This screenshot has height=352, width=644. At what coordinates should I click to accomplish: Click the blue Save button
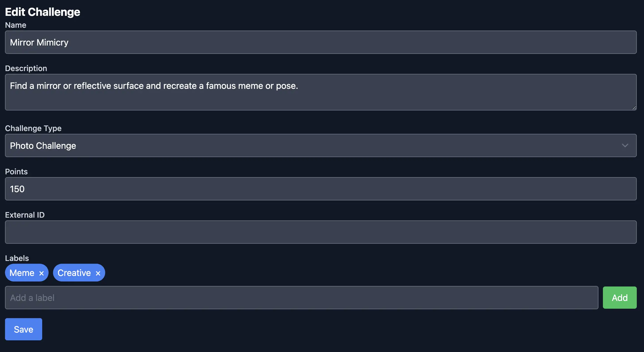(24, 329)
